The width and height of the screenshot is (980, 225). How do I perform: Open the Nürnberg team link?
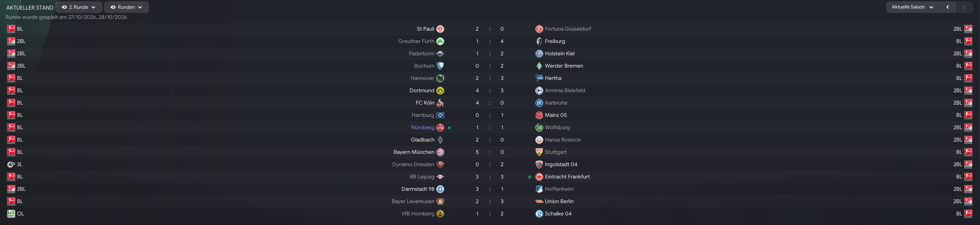[x=422, y=128]
